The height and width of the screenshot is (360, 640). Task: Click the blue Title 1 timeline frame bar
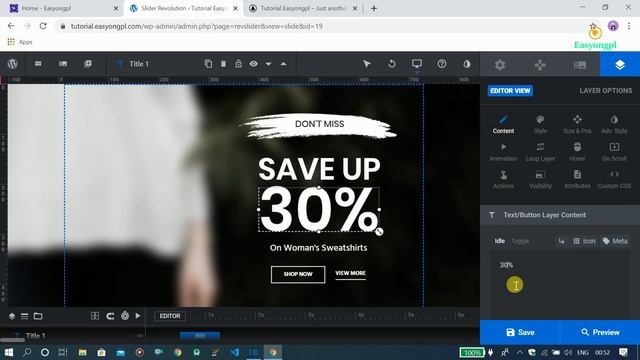coord(200,336)
